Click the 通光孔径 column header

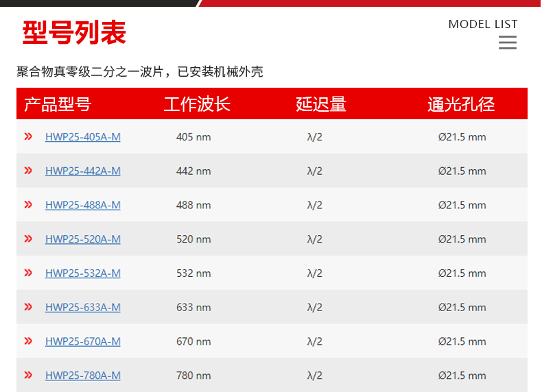tap(461, 104)
